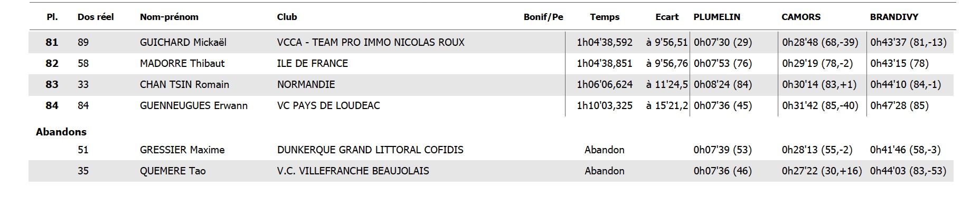980x216 pixels.
Task: Click the BRANDIVY column header
Action: tap(894, 17)
